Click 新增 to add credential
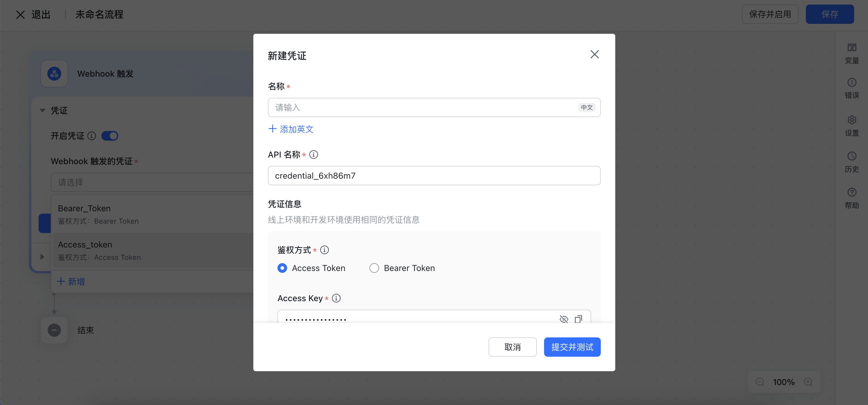 [71, 282]
